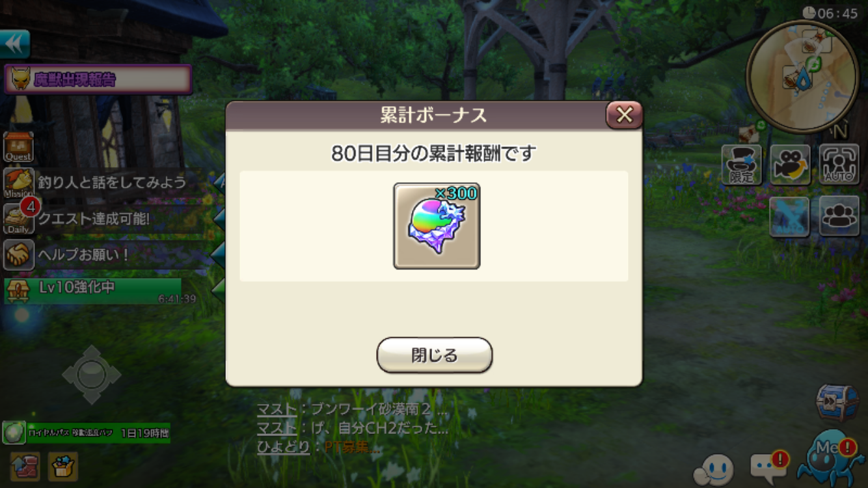Click the 閉じる button
Screen dimensions: 868x488
pos(434,355)
